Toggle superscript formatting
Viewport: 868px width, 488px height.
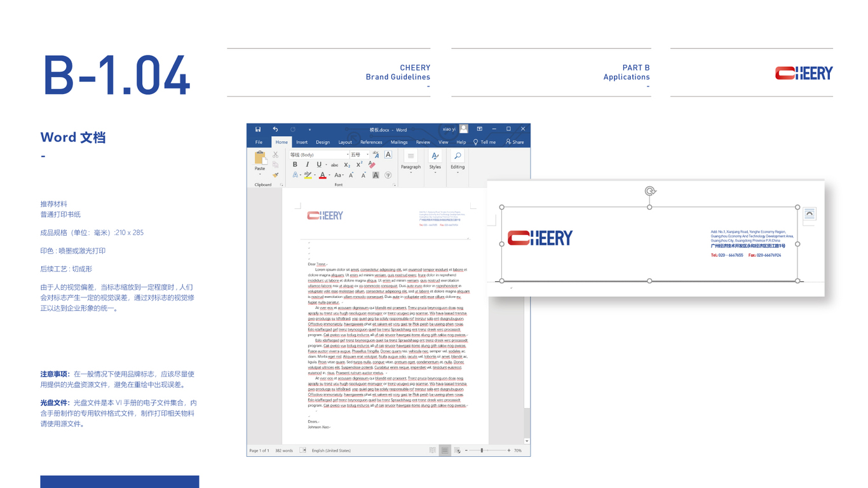(359, 165)
